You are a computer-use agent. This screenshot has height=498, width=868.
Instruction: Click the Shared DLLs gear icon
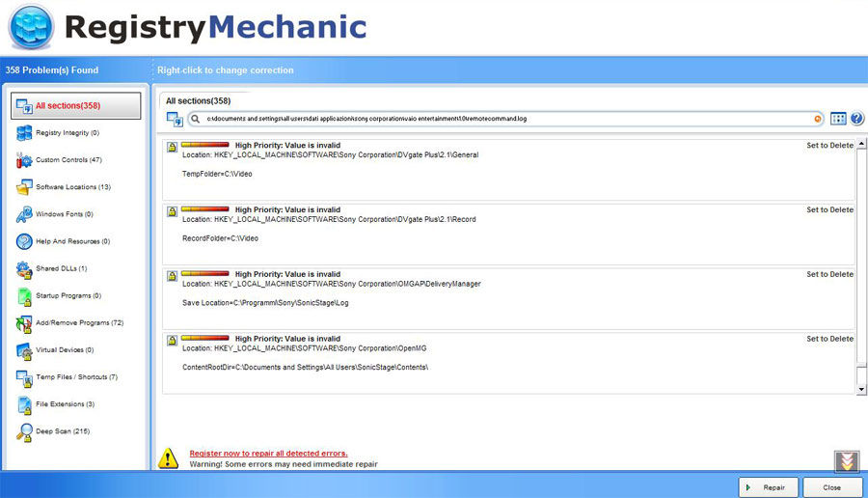click(x=24, y=269)
